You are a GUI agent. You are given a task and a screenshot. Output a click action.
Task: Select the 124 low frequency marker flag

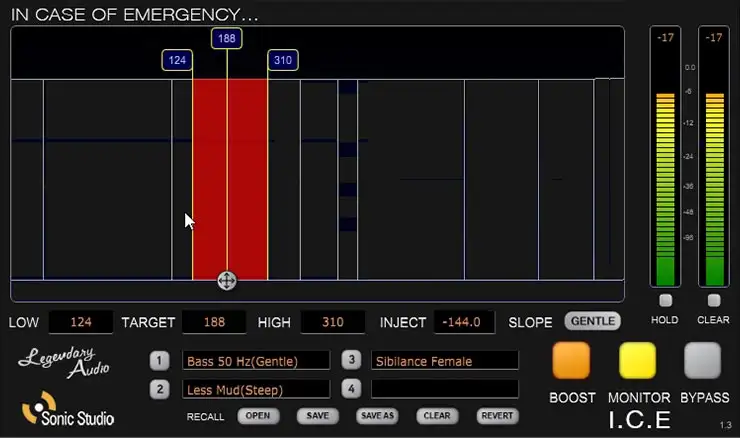click(177, 60)
